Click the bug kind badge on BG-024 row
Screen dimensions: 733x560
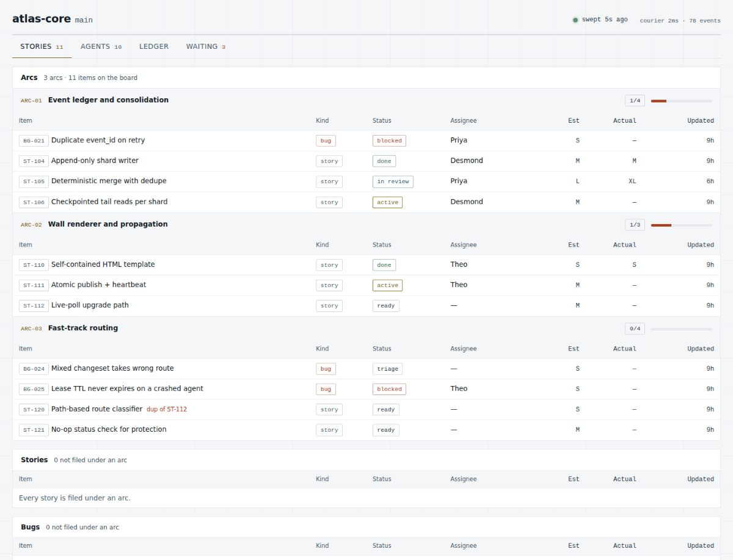326,369
